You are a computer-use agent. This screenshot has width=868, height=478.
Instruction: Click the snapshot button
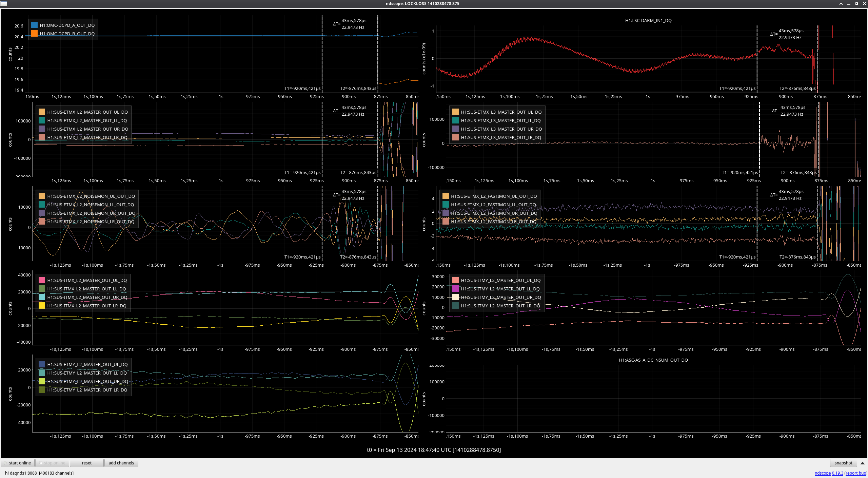[x=843, y=463]
